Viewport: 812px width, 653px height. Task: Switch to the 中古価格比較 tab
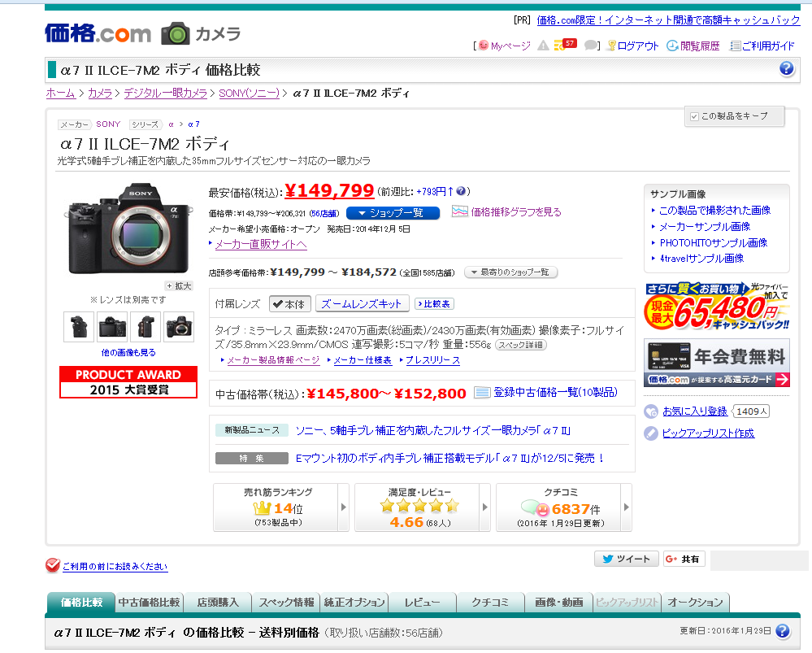click(149, 603)
